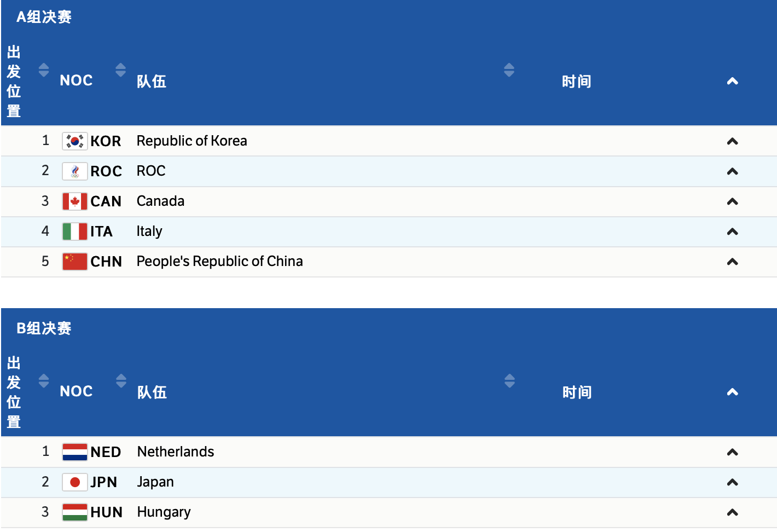777x532 pixels.
Task: Click the A组决赛 header chevron
Action: [732, 82]
